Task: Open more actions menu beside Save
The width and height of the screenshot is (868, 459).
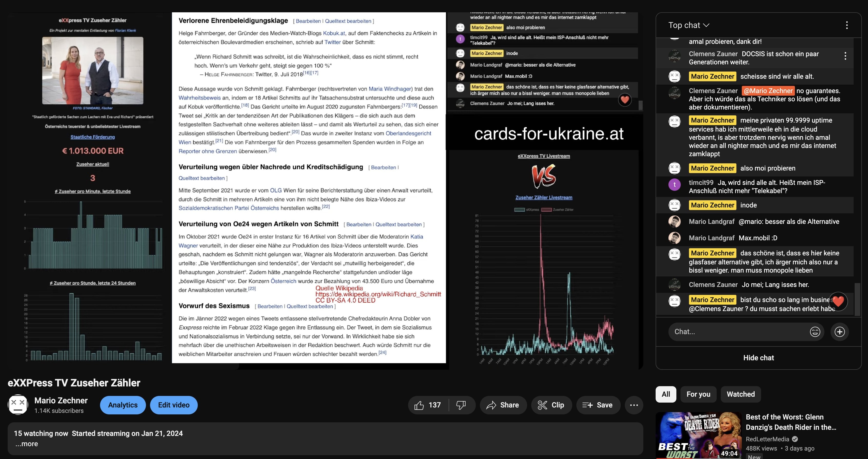Action: pos(634,405)
